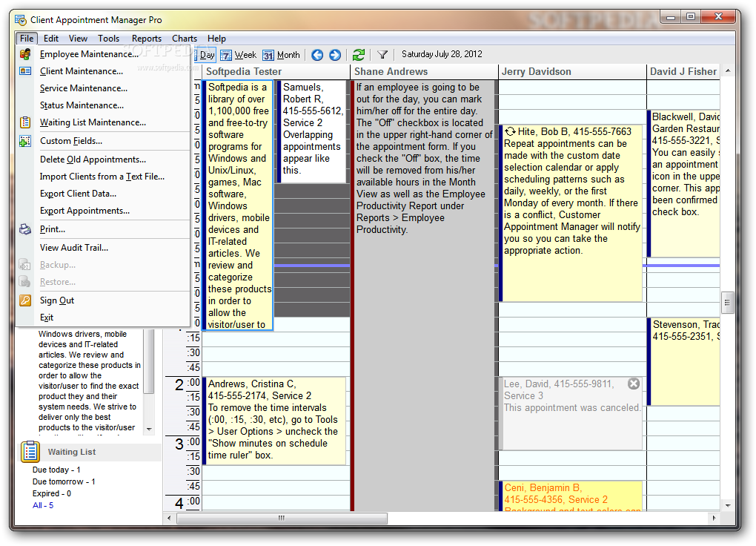Select the Blackwell appointment block

(x=683, y=183)
